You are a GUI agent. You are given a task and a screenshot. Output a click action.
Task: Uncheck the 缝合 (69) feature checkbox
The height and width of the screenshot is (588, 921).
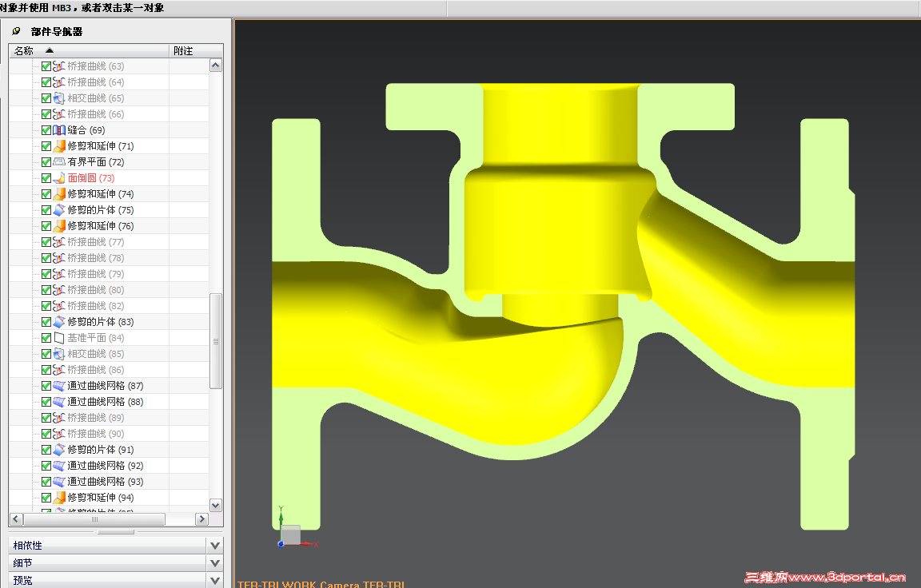(46, 130)
